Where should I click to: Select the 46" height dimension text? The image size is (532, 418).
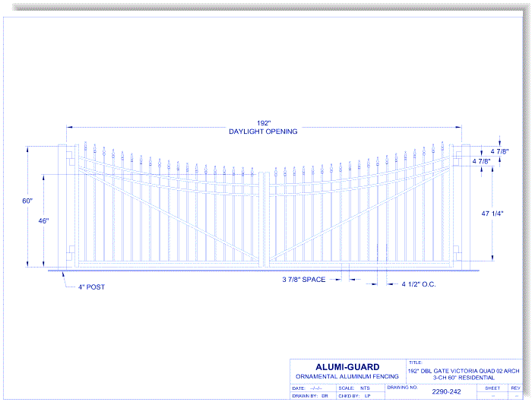(x=44, y=221)
